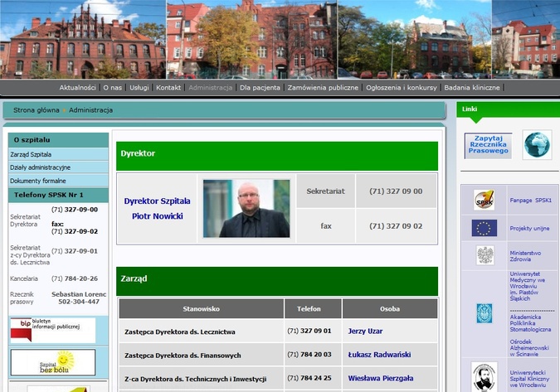Click Zastępca Dyrektora ds. Finansowych cell
The height and width of the screenshot is (392, 560).
pos(202,356)
